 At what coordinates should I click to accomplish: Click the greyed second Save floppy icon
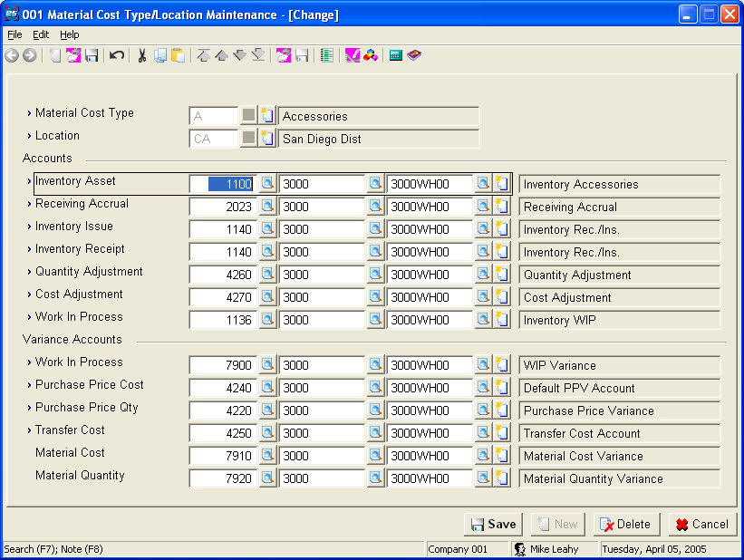click(302, 55)
